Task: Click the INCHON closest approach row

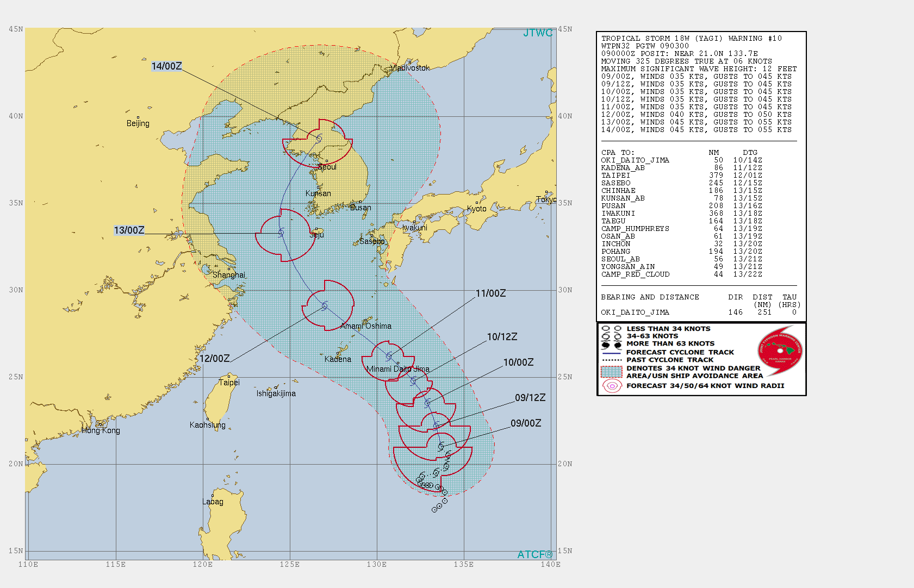Action: click(x=681, y=244)
